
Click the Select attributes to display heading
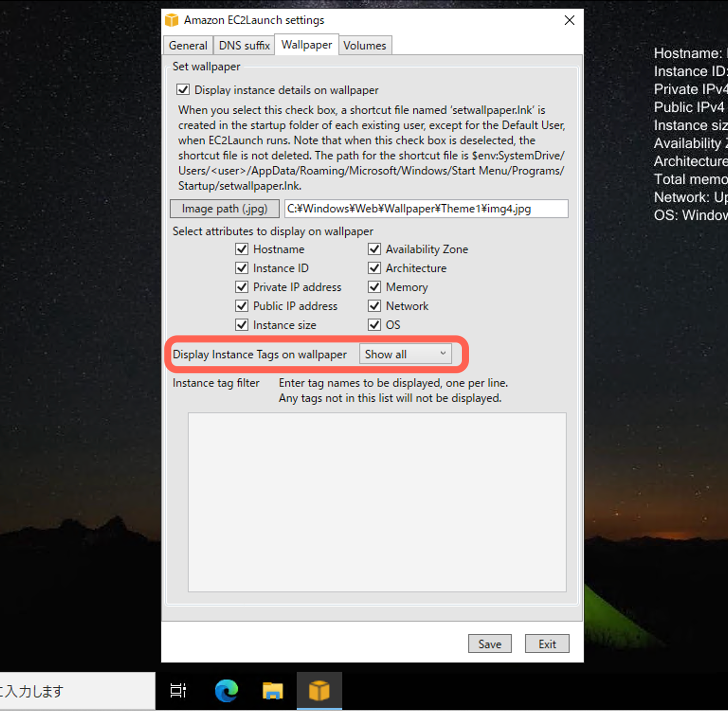(273, 231)
